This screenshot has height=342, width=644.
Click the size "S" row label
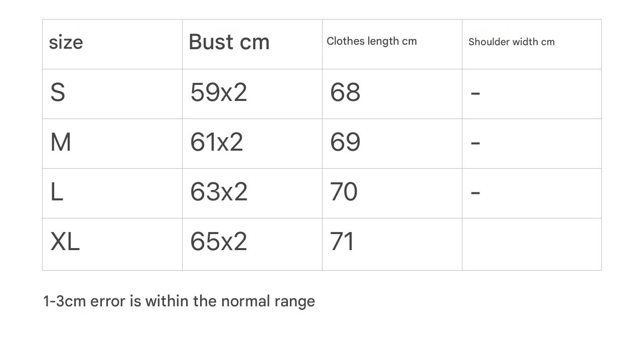(58, 93)
